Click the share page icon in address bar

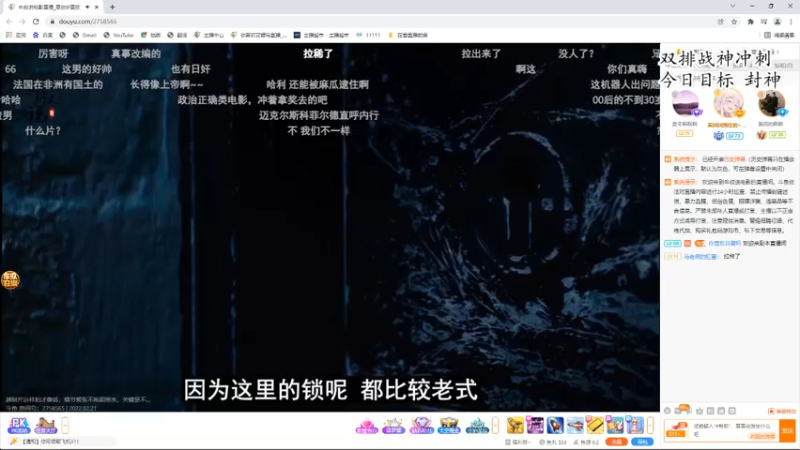[720, 21]
